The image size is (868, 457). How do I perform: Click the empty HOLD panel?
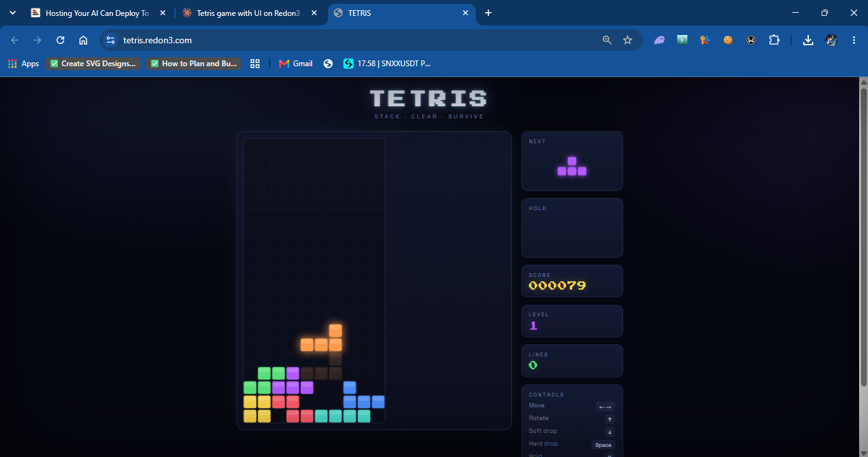tap(572, 228)
